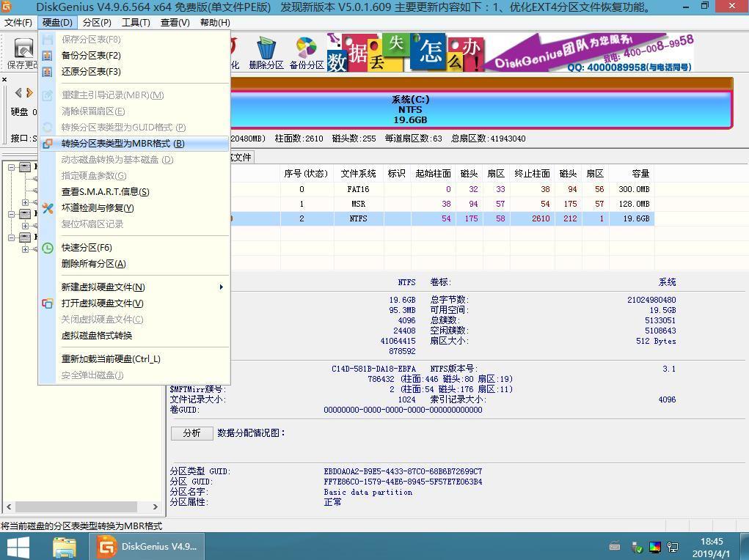Click DiskGenius V4.9 taskbar button
The height and width of the screenshot is (560, 749).
point(147,547)
